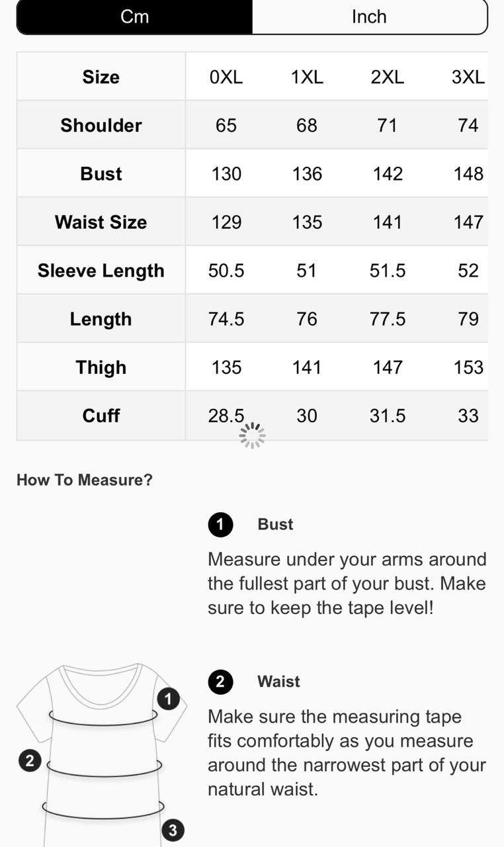Click the Sleeve Length row label
The height and width of the screenshot is (847, 504).
tap(101, 271)
